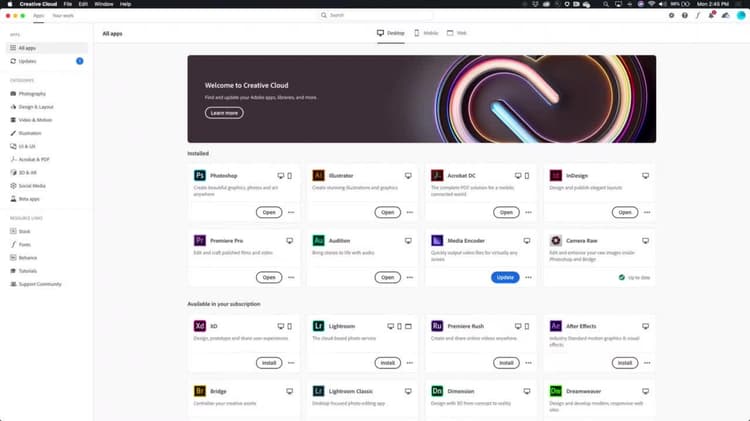750x421 pixels.
Task: Click the Search field
Action: click(375, 15)
